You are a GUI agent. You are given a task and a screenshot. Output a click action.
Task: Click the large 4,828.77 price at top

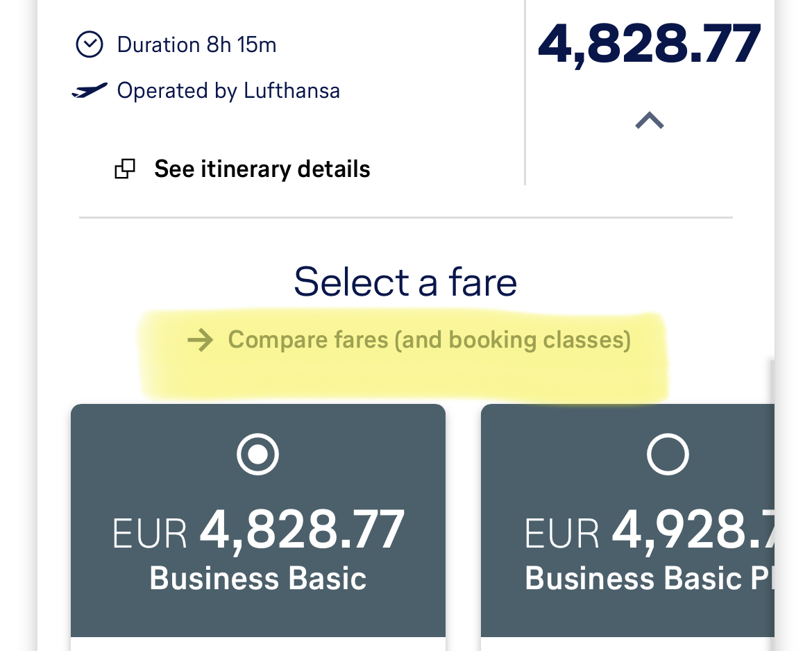tap(649, 44)
